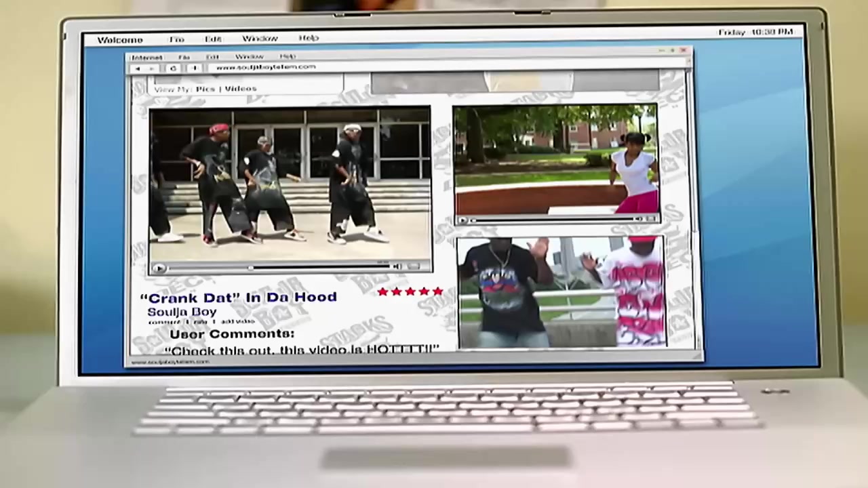This screenshot has width=868, height=488.
Task: Open the video of two guys dancing
Action: tap(562, 293)
